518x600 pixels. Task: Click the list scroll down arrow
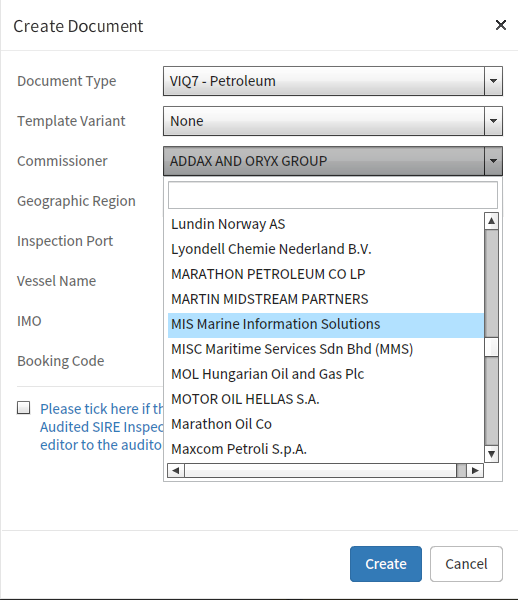point(491,454)
